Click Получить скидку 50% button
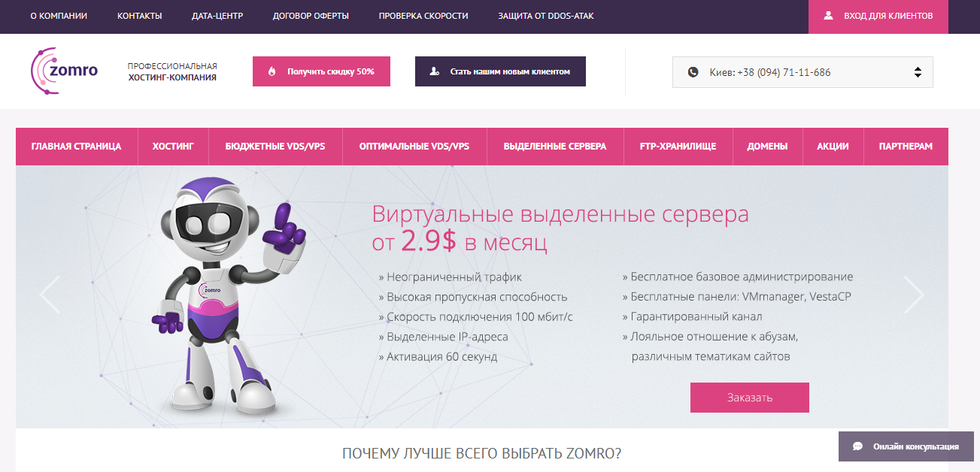This screenshot has height=472, width=980. click(321, 71)
